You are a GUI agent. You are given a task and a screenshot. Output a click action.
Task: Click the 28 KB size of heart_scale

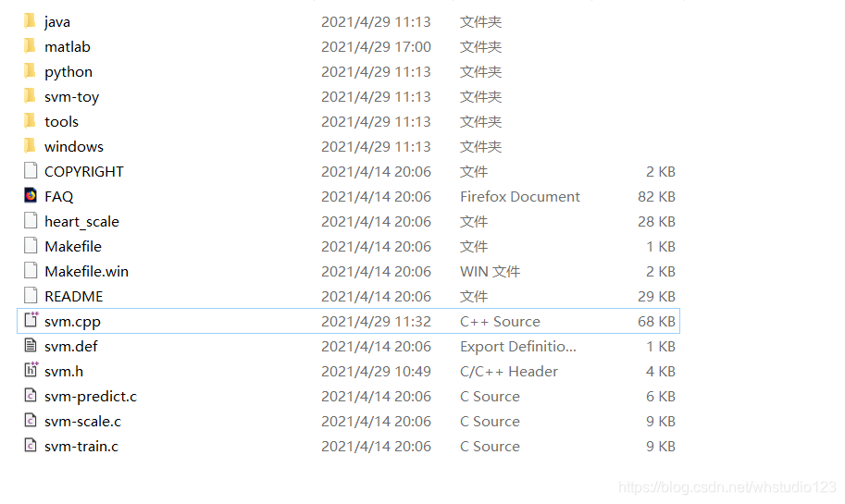tap(656, 222)
